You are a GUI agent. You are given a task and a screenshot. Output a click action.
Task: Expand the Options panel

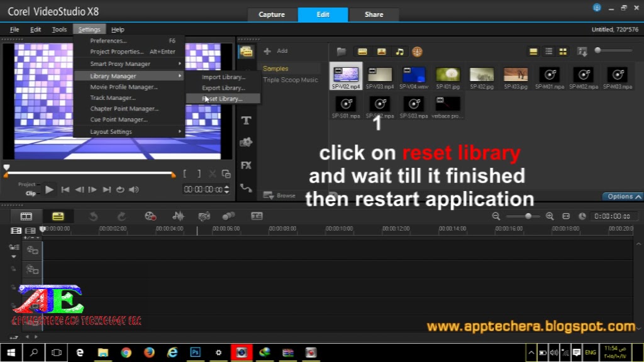click(623, 197)
